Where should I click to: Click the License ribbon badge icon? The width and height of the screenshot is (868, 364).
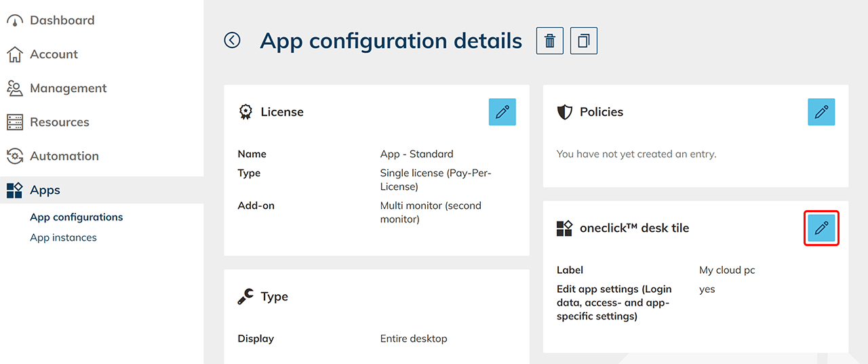245,112
